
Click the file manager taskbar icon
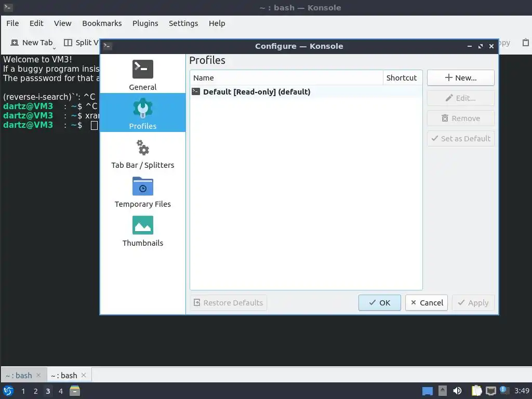click(75, 391)
